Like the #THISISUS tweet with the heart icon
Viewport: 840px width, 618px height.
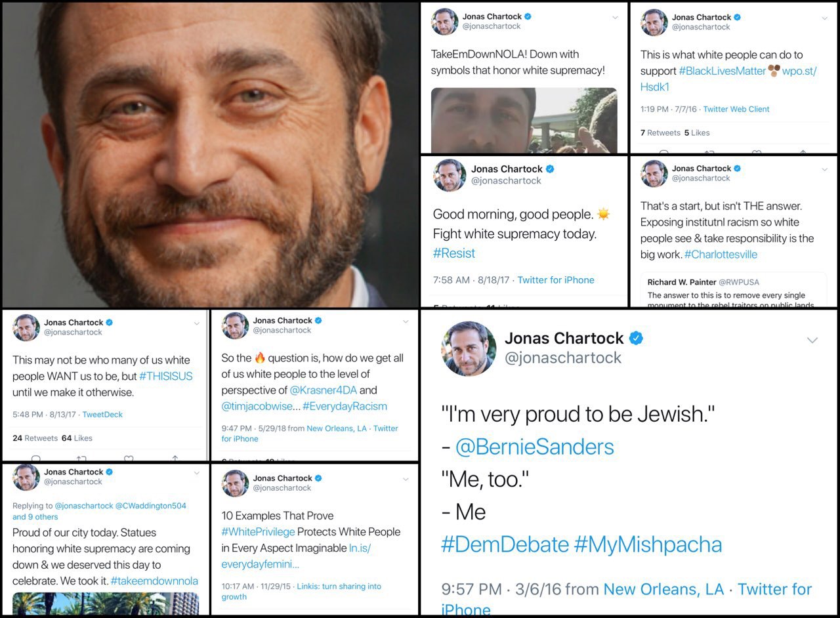click(x=129, y=459)
